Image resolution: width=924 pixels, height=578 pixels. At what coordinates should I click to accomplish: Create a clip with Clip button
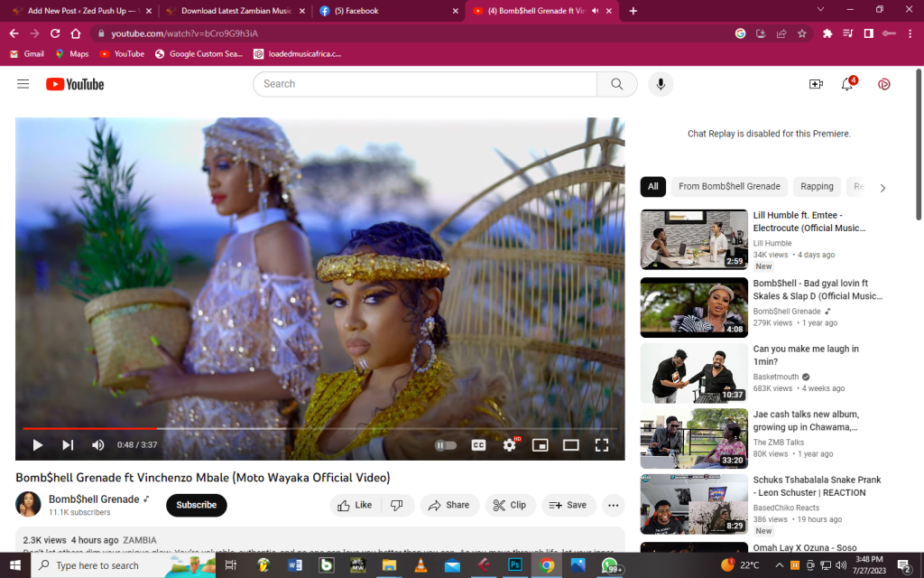[511, 505]
